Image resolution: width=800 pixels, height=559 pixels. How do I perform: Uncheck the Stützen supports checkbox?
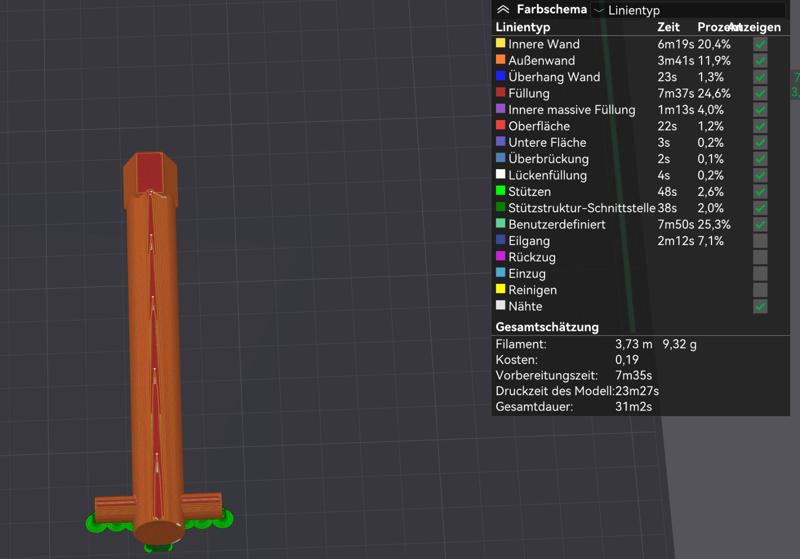pyautogui.click(x=760, y=192)
